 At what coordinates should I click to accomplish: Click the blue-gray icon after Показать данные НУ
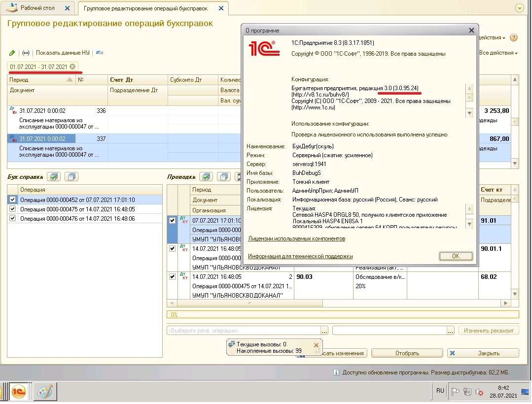[100, 53]
